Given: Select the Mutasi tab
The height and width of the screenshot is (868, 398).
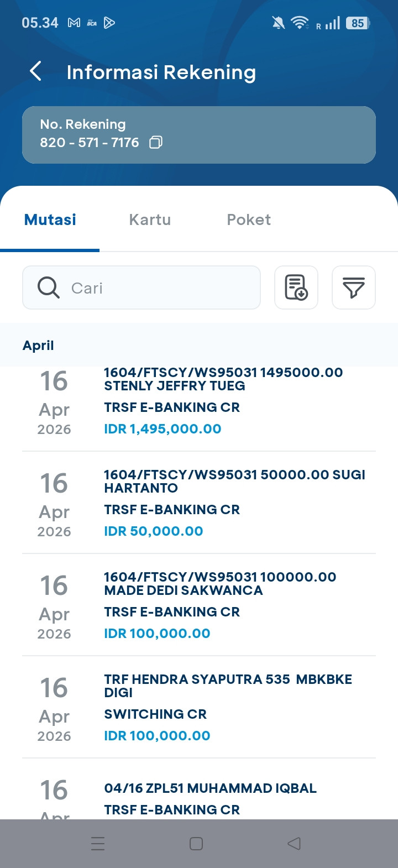Looking at the screenshot, I should [50, 219].
